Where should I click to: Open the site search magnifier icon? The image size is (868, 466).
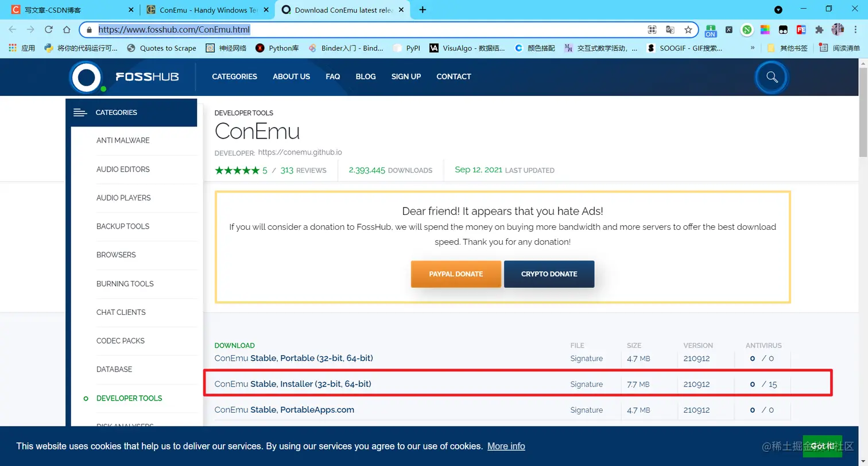772,77
